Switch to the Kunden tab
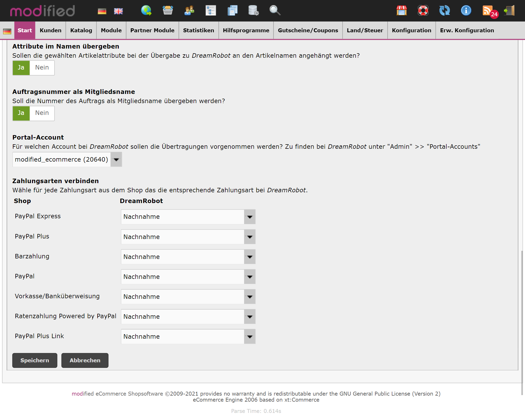This screenshot has height=420, width=525. (x=50, y=30)
